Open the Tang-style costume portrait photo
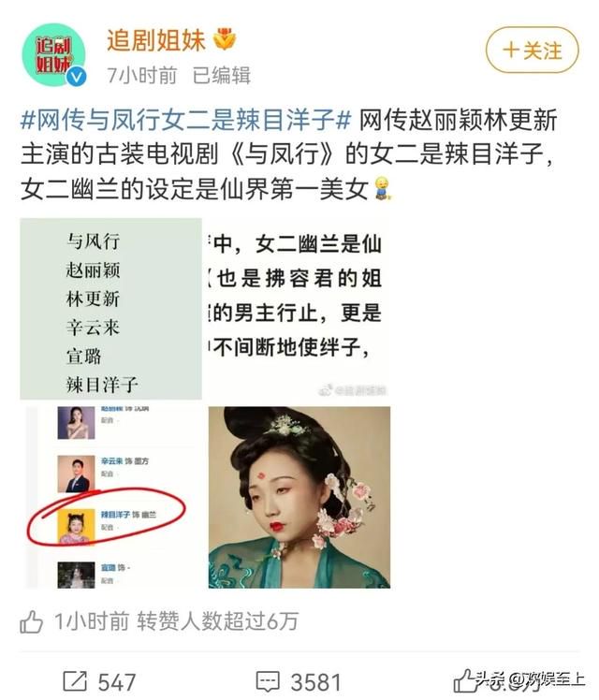599x700 pixels. (299, 497)
